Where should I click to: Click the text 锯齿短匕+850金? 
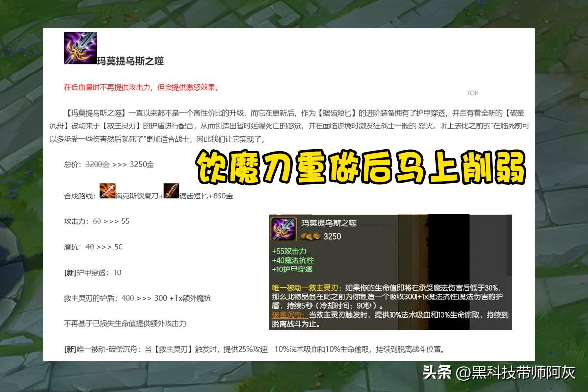tap(206, 196)
